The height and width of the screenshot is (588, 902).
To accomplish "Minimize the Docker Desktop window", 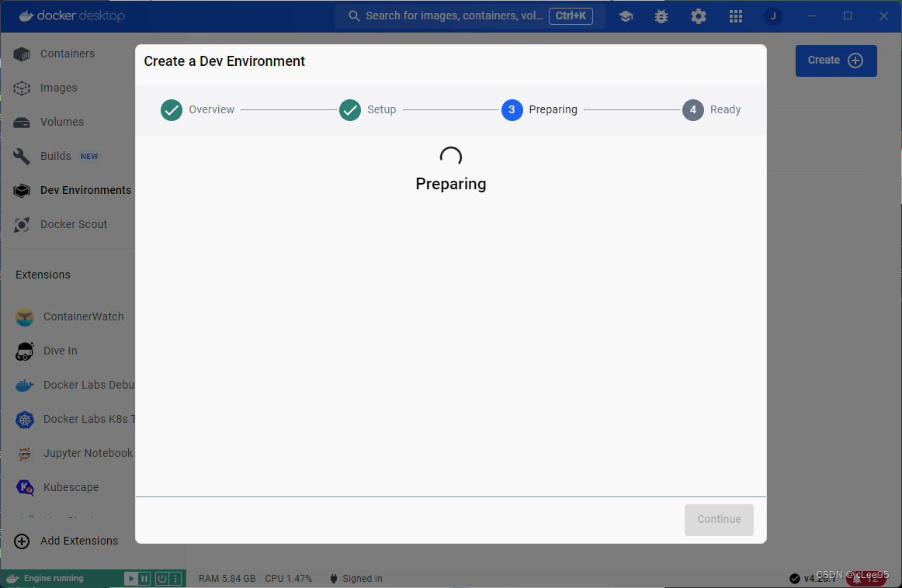I will 812,16.
